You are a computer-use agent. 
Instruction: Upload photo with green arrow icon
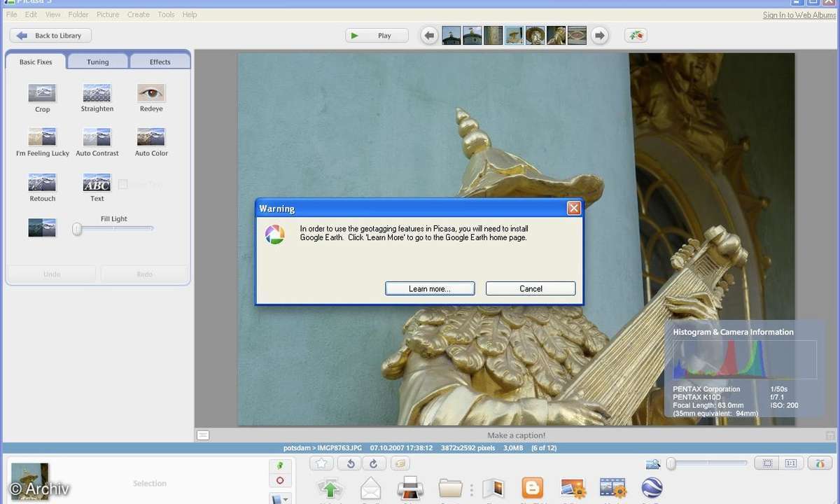pos(330,489)
